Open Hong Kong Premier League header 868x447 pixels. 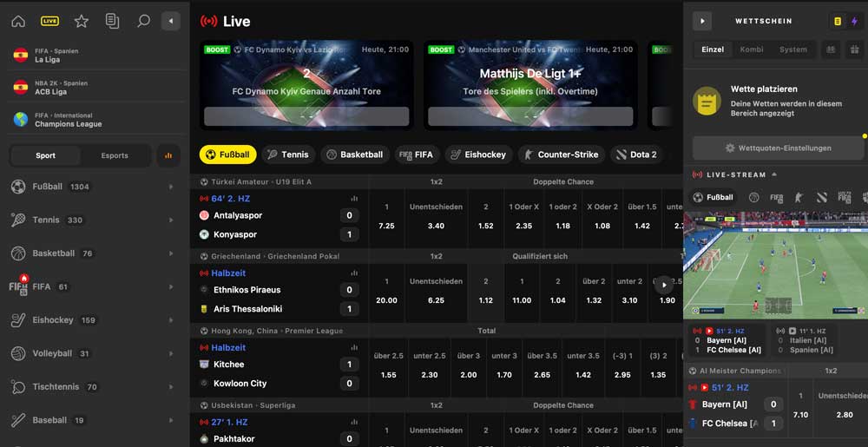tap(272, 331)
